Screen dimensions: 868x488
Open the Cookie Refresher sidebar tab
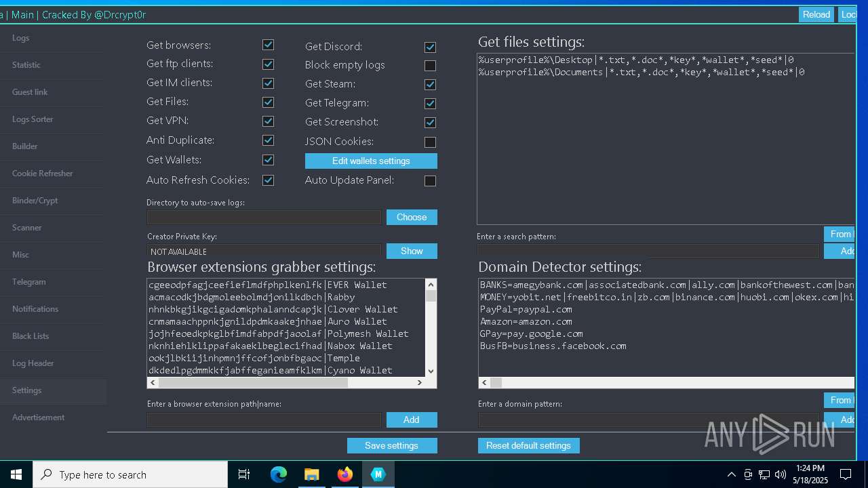[53, 174]
